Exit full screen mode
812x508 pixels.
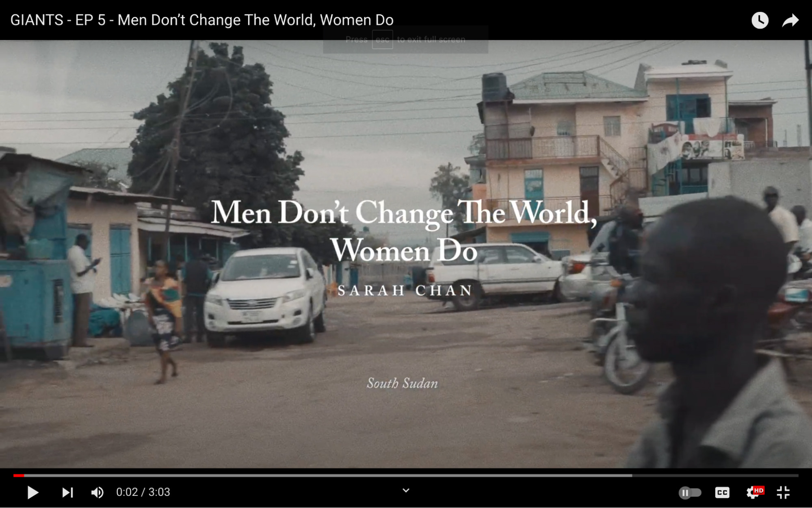tap(783, 493)
